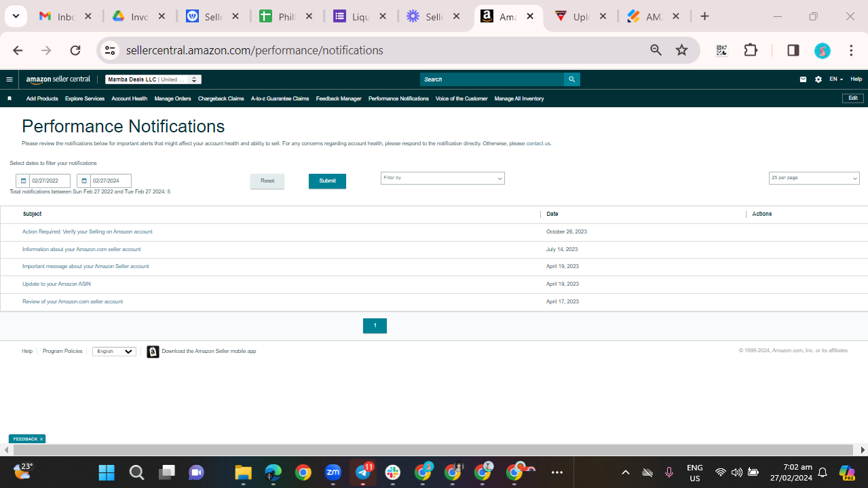Click the site information icon in address bar
868x488 pixels.
(x=110, y=50)
